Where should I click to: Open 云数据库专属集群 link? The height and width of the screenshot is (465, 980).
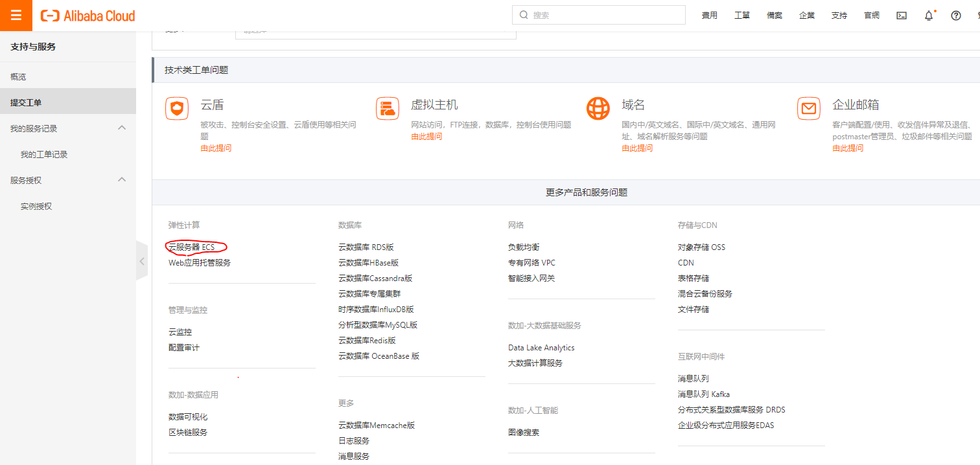(369, 294)
